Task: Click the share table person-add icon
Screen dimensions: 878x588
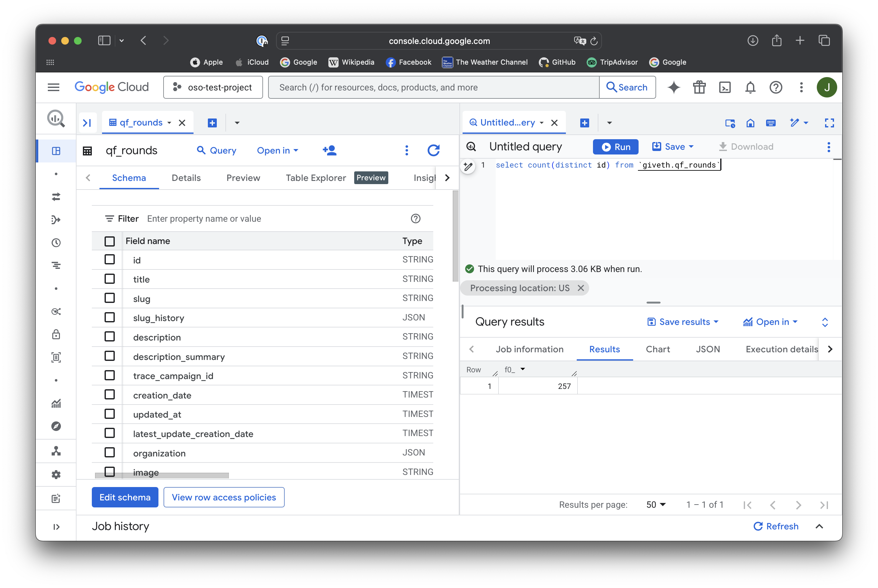Action: pyautogui.click(x=329, y=150)
